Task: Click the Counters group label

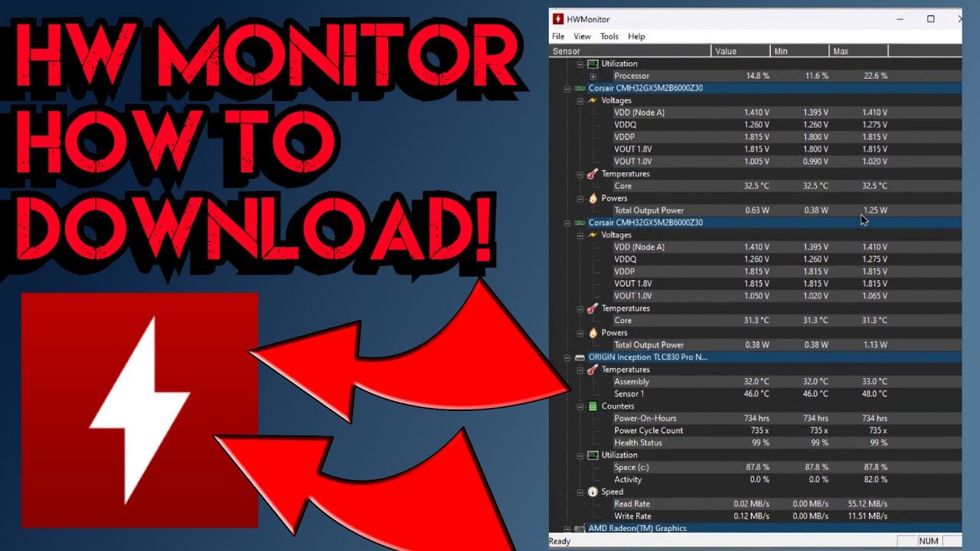Action: (618, 406)
